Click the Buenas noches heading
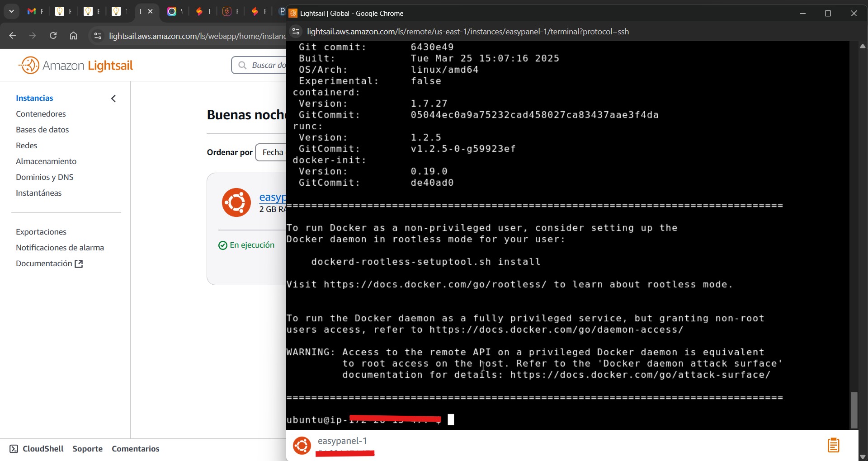868x461 pixels. pos(246,115)
